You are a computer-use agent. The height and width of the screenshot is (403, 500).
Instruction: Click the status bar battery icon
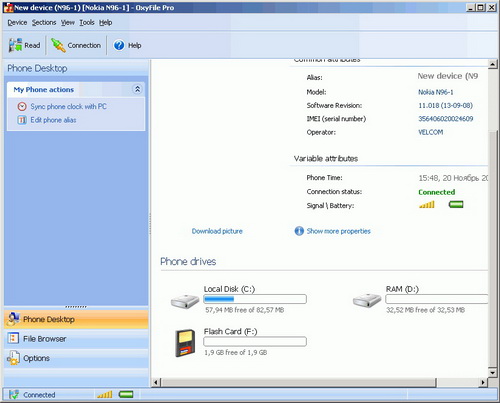tap(126, 395)
